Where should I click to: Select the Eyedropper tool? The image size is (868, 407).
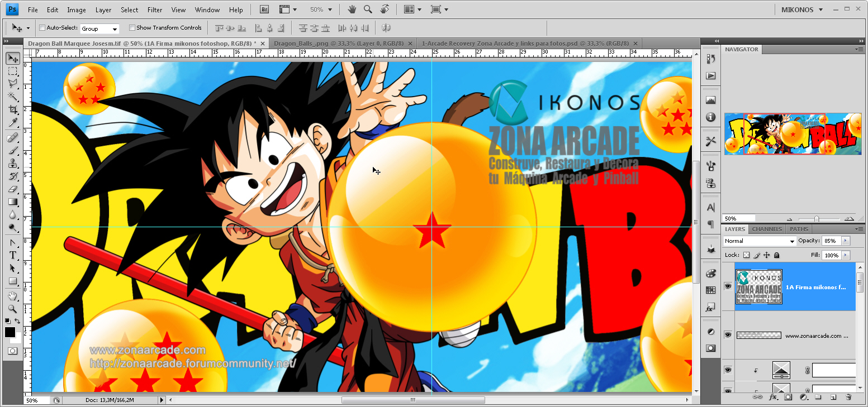pos(13,122)
